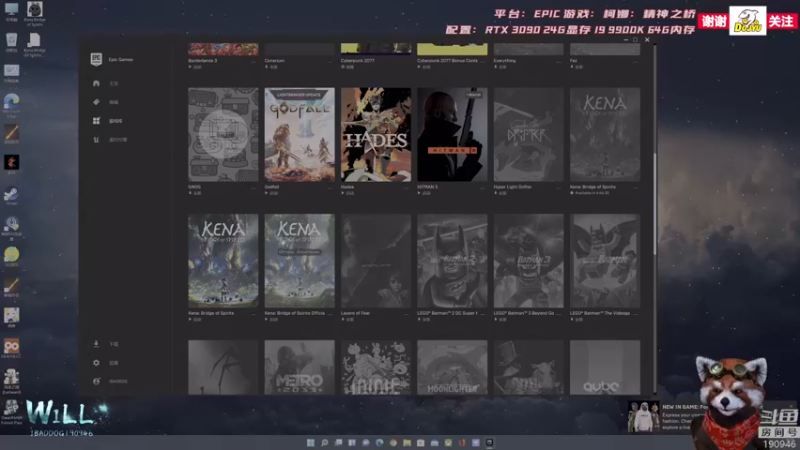Open the Home page from sidebar
This screenshot has height=450, width=800.
point(96,83)
